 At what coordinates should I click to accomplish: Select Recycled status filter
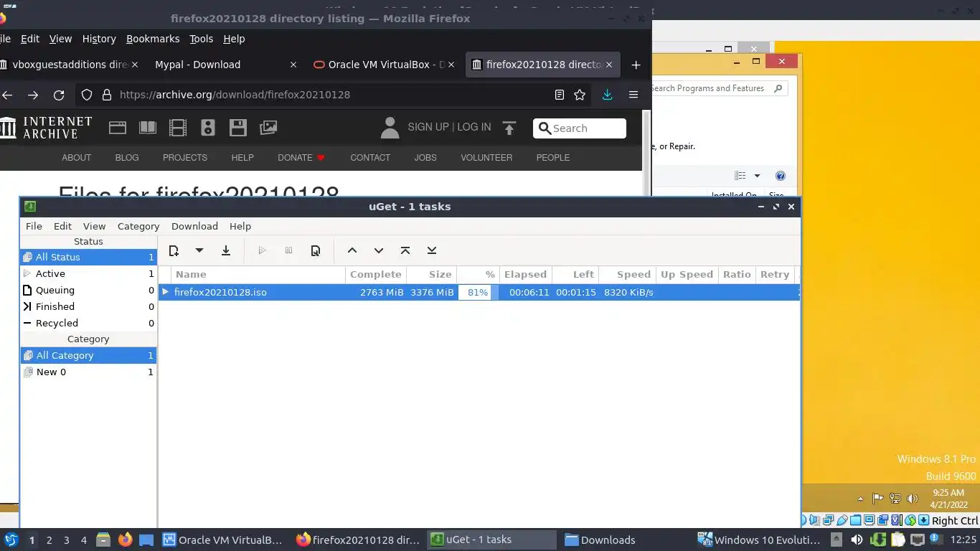[88, 323]
